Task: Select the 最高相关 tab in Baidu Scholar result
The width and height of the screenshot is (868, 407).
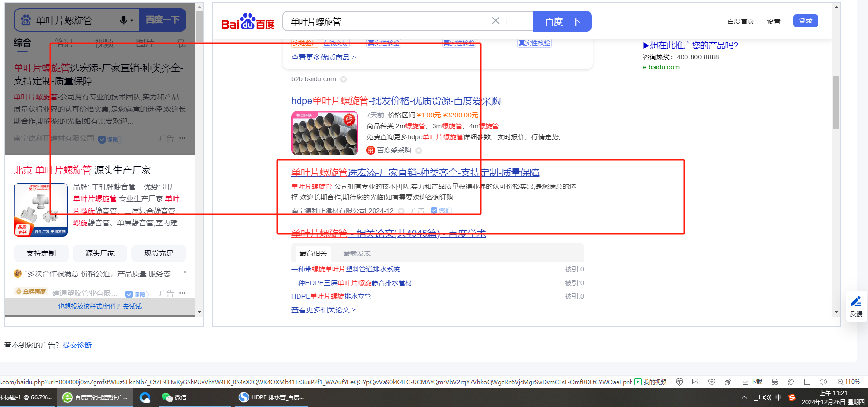Action: (313, 253)
